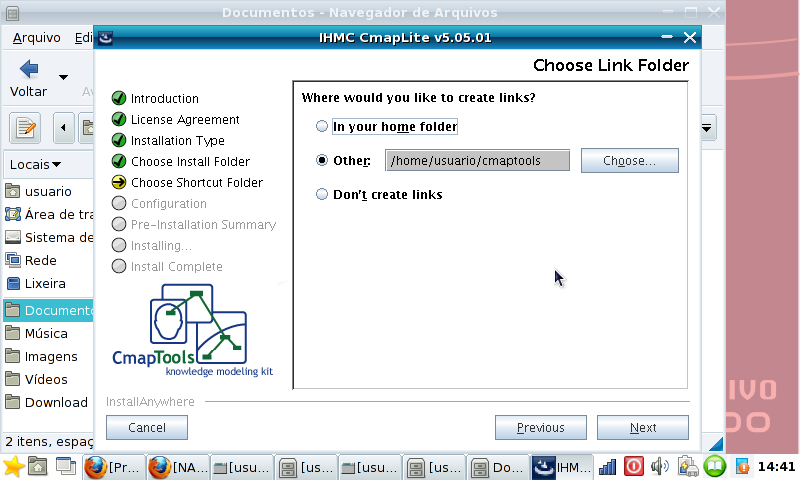Select Vídeos in the places sidebar
The image size is (800, 480).
tap(48, 379)
